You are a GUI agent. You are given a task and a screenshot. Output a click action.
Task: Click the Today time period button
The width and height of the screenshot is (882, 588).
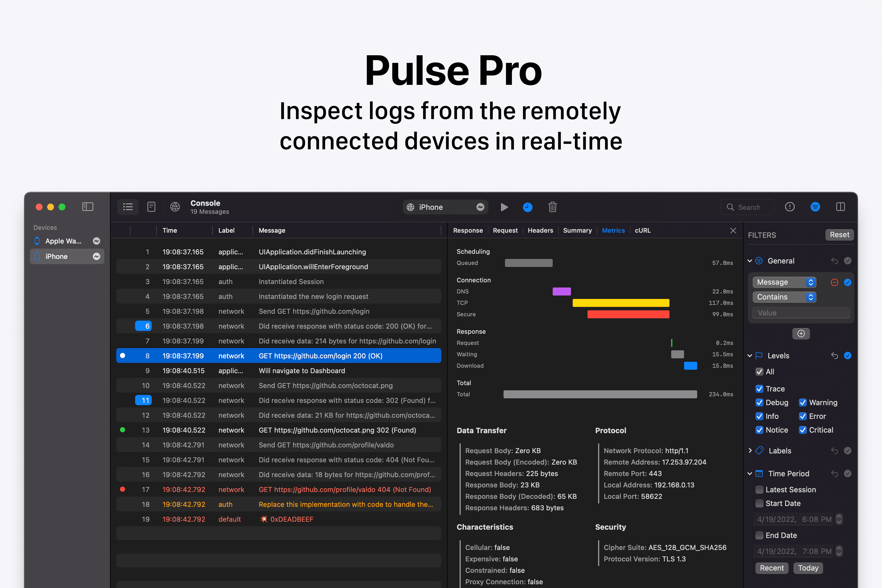click(x=808, y=568)
